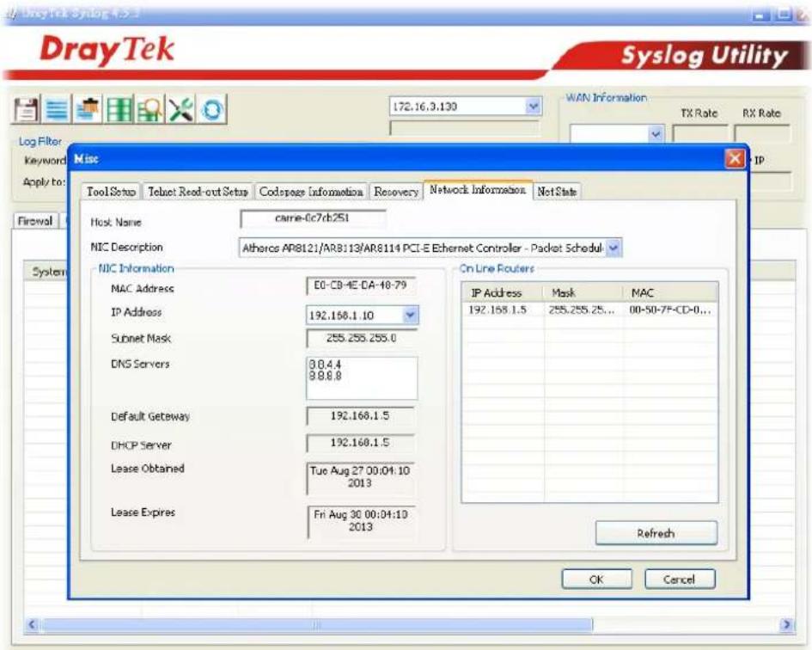812x650 pixels.
Task: Select the Codepage Information tab
Action: [311, 191]
